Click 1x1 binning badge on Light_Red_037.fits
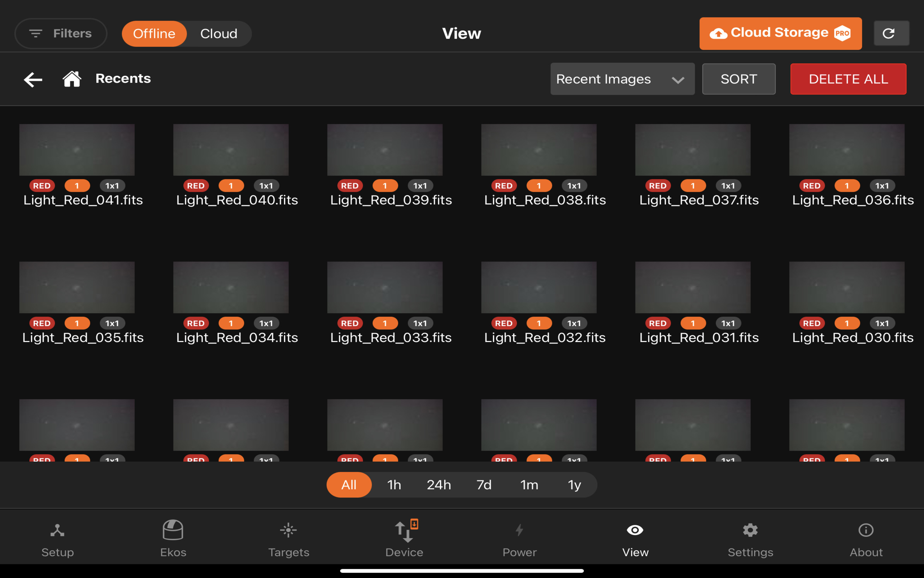Viewport: 924px width, 578px height. pos(728,186)
